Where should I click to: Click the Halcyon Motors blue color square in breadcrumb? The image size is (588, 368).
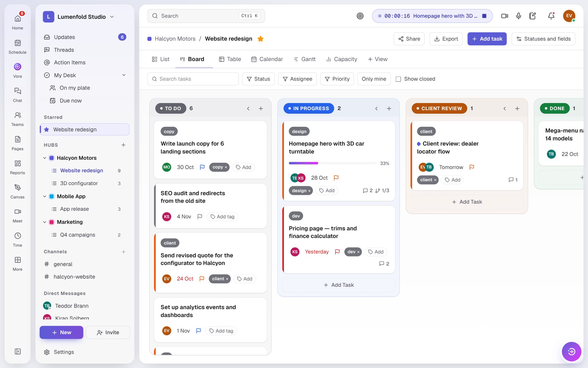(x=149, y=39)
